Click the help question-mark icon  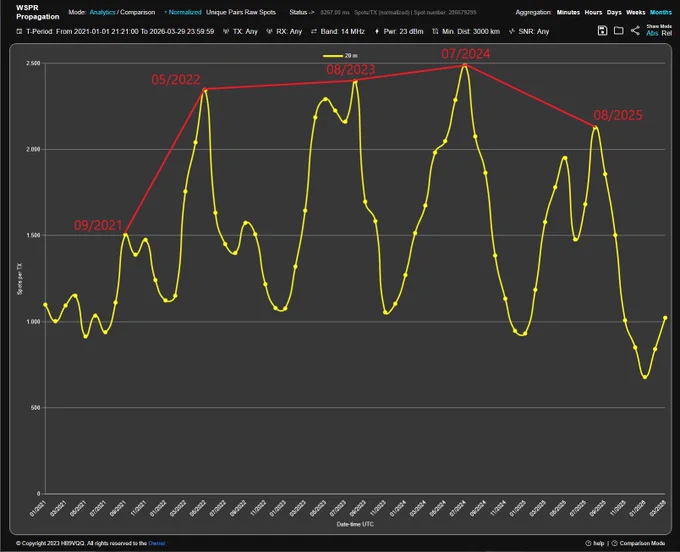pos(588,543)
